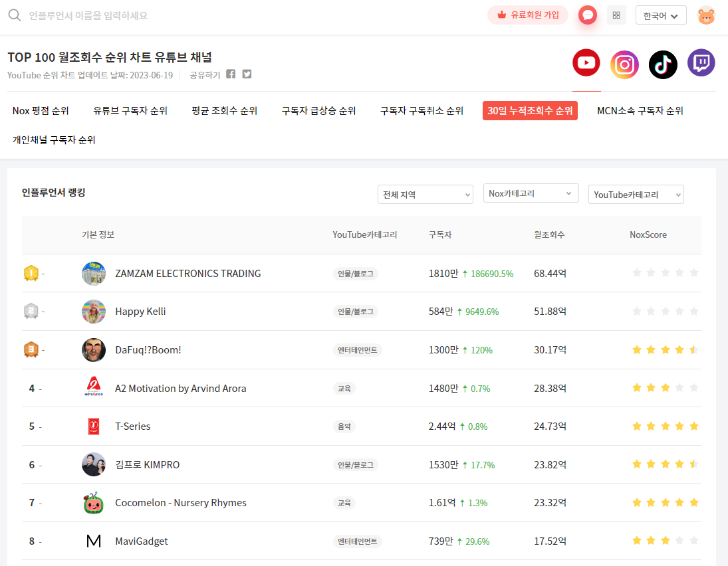Click the 2.44억 subscriber count
The height and width of the screenshot is (566, 728).
442,426
